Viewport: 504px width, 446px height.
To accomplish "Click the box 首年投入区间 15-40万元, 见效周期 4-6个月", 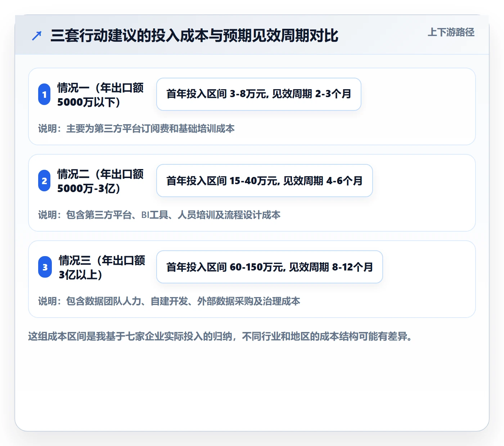I will point(265,181).
